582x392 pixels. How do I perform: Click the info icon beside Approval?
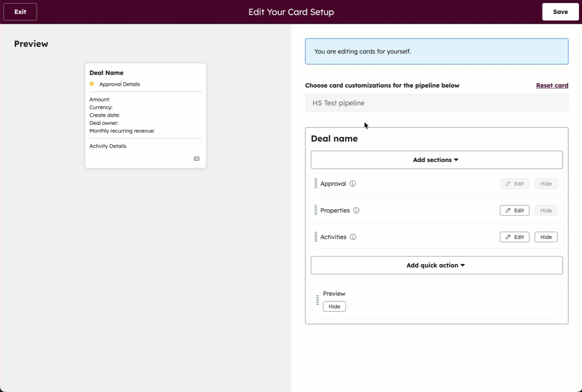[x=352, y=183]
